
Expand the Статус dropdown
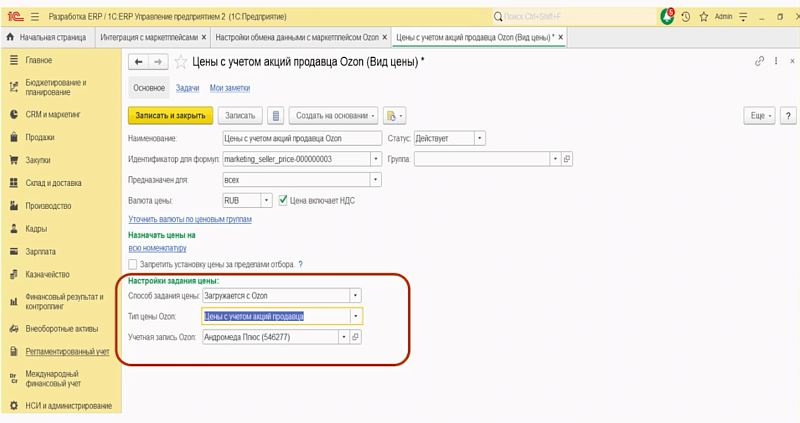click(479, 138)
